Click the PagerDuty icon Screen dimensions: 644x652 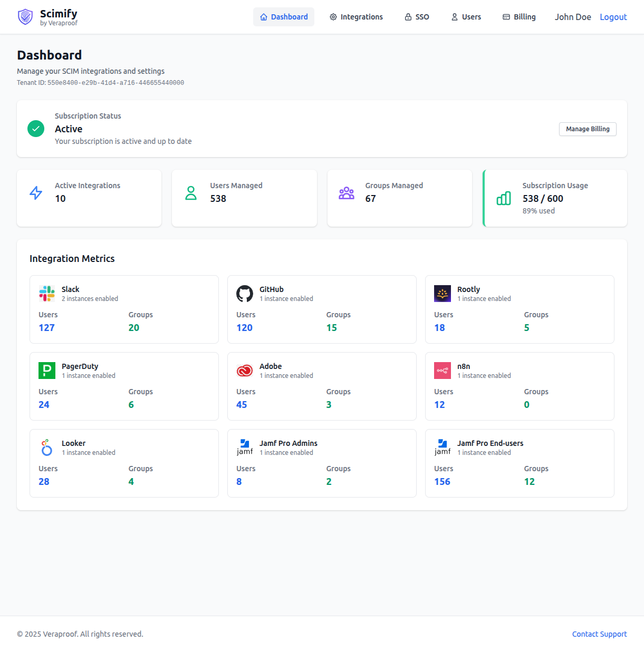(47, 371)
